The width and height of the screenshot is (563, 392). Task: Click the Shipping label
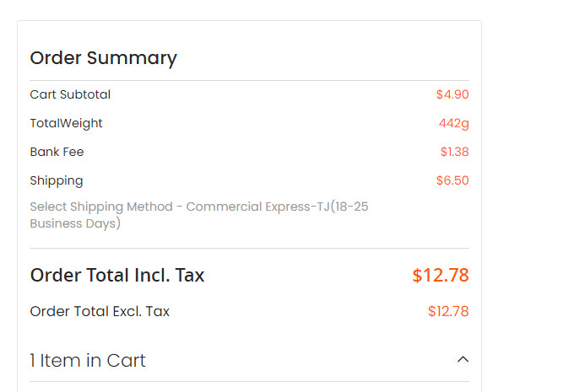pyautogui.click(x=57, y=180)
